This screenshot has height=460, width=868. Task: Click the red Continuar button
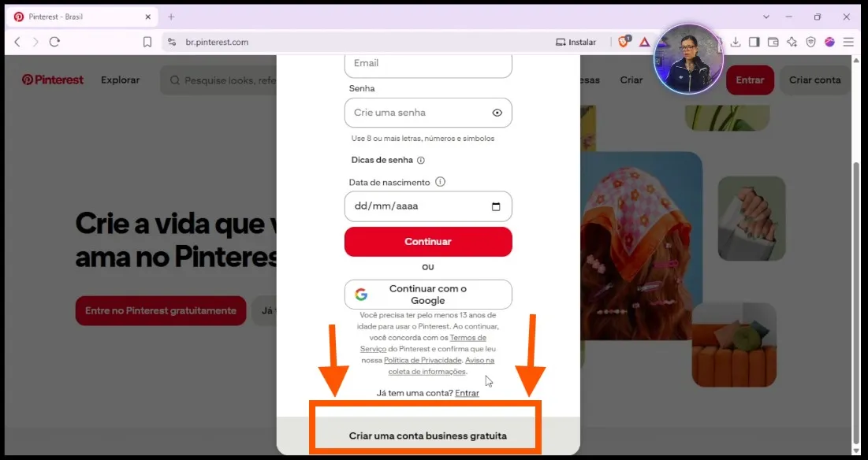(x=428, y=242)
